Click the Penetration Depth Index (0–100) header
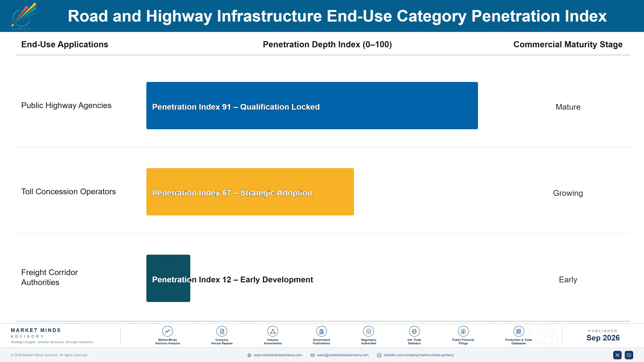The height and width of the screenshot is (362, 644). (x=327, y=44)
